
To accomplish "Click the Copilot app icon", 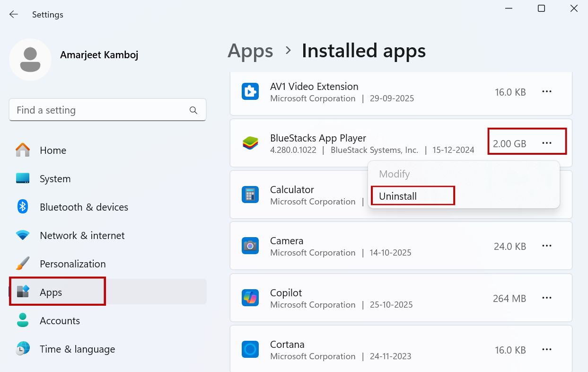I will coord(250,298).
